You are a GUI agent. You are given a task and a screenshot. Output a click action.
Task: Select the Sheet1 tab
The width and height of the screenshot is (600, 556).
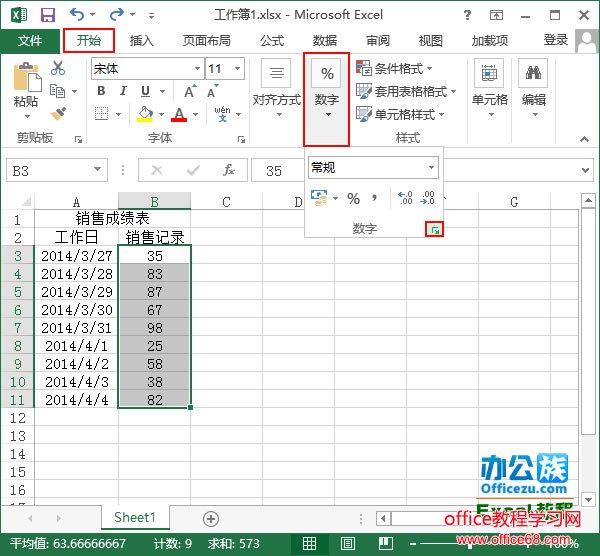(135, 517)
